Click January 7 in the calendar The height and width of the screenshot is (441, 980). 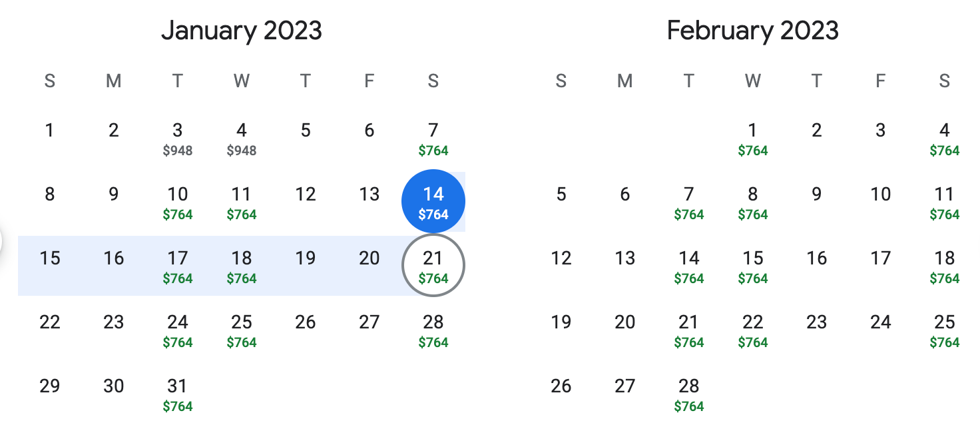433,138
